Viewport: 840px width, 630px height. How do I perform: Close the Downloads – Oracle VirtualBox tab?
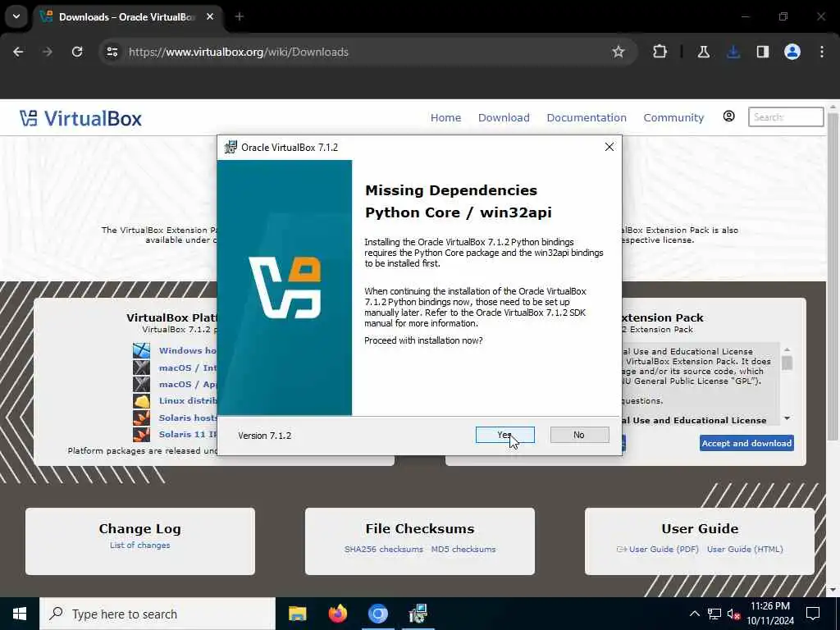210,16
